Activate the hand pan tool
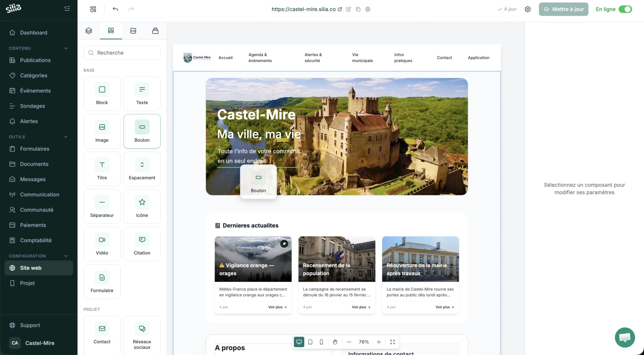644x355 pixels. tap(335, 342)
